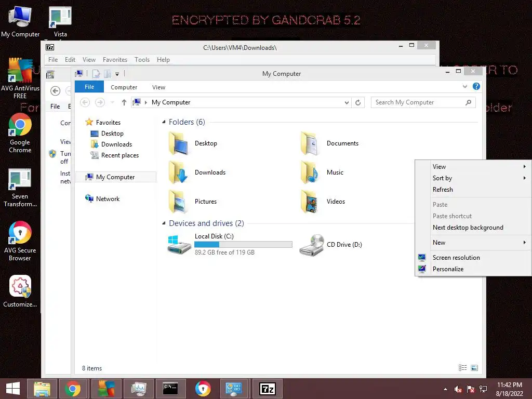
Task: Open the File tab in Explorer ribbon
Action: (x=89, y=87)
